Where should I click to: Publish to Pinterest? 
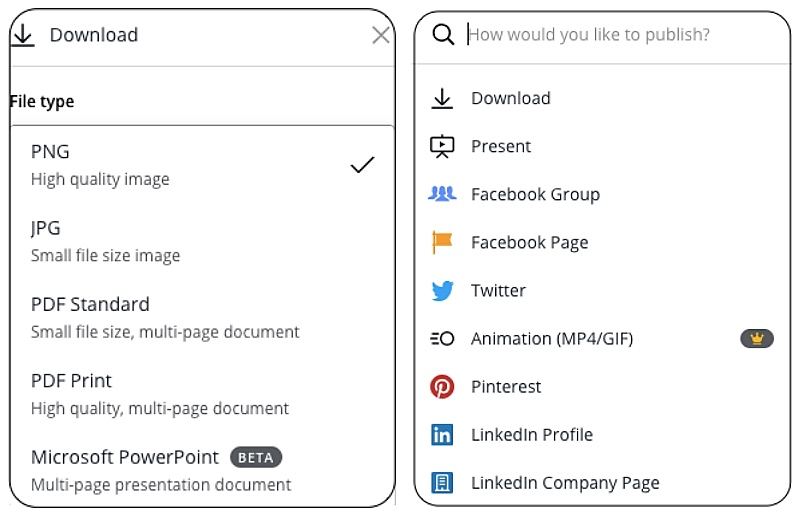click(x=602, y=386)
